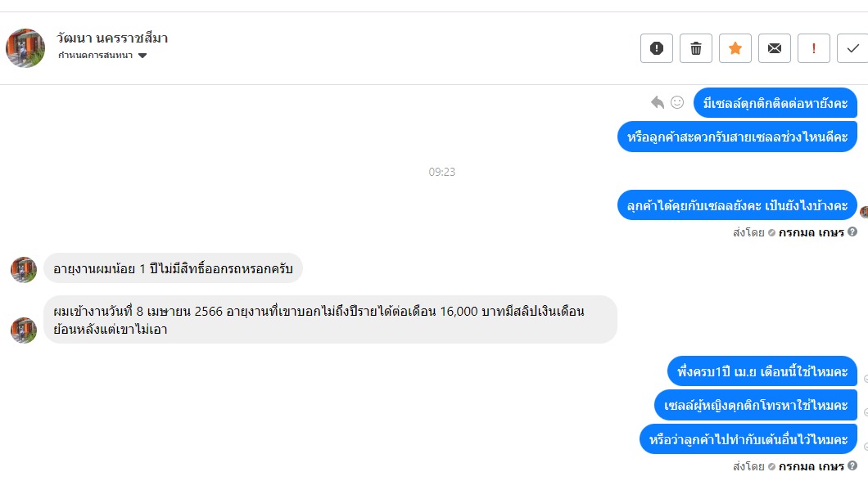The height and width of the screenshot is (481, 868).
Task: Select the message about 16,000 บาท salary
Action: 329,320
